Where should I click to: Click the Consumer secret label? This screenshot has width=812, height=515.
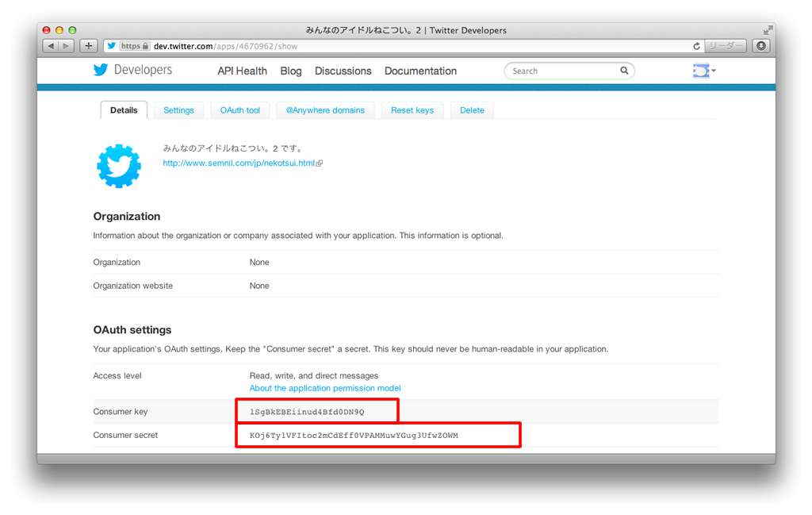125,435
